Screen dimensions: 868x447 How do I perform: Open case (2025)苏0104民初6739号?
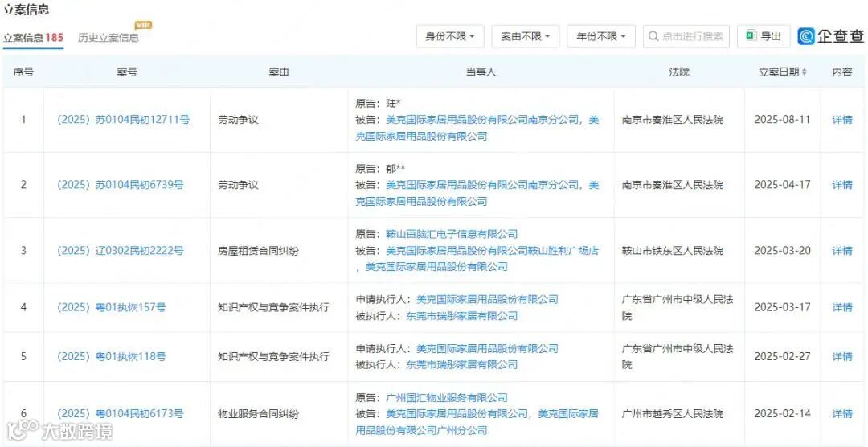click(120, 184)
